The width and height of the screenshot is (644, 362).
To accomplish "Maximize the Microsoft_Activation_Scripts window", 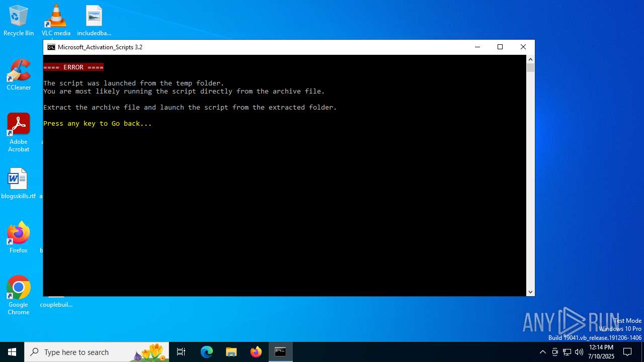I will click(x=500, y=47).
